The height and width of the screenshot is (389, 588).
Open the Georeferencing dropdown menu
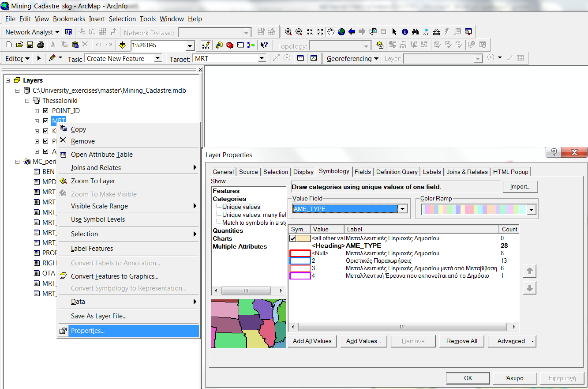pyautogui.click(x=352, y=58)
